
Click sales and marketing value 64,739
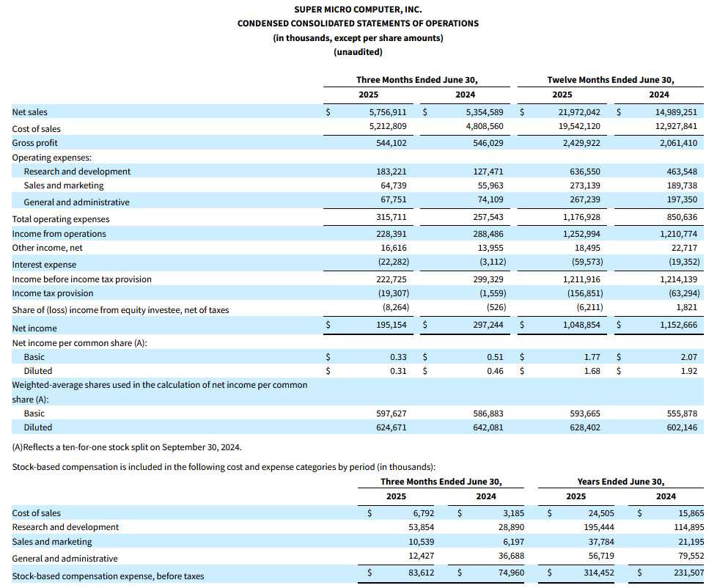click(x=393, y=185)
